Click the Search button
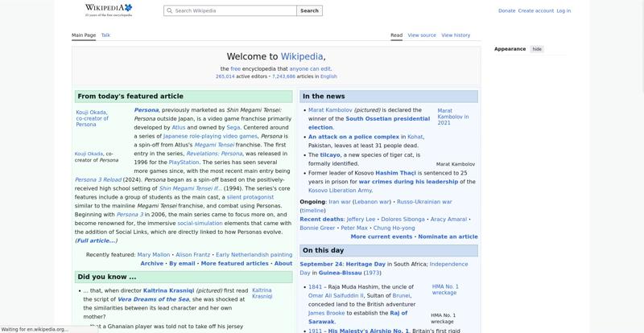644x333 pixels. tap(309, 10)
